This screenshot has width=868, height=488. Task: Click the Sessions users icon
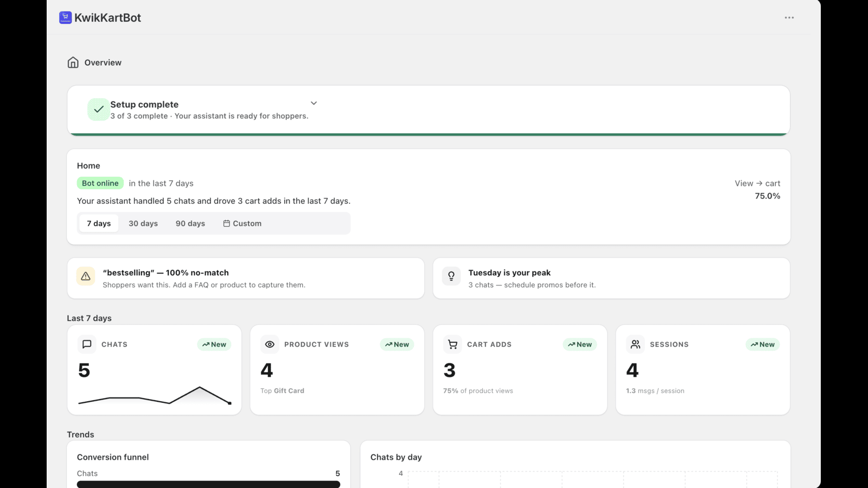click(635, 344)
